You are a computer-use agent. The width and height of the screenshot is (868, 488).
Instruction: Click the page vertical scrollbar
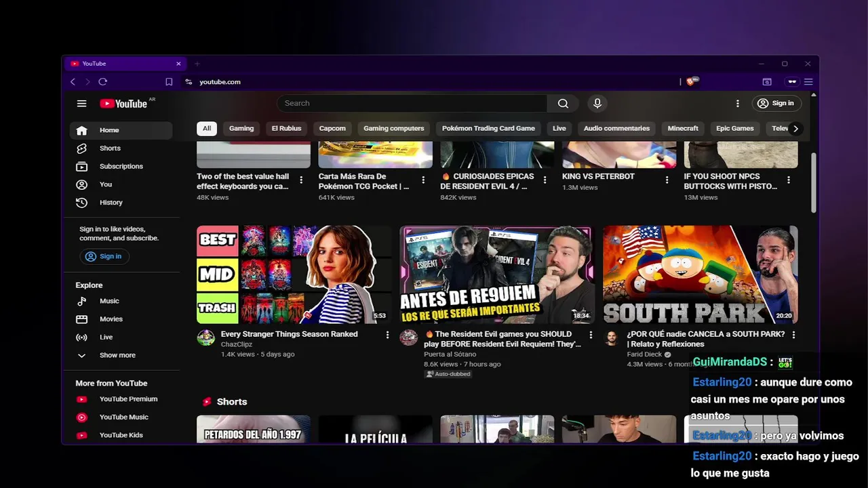tap(814, 183)
